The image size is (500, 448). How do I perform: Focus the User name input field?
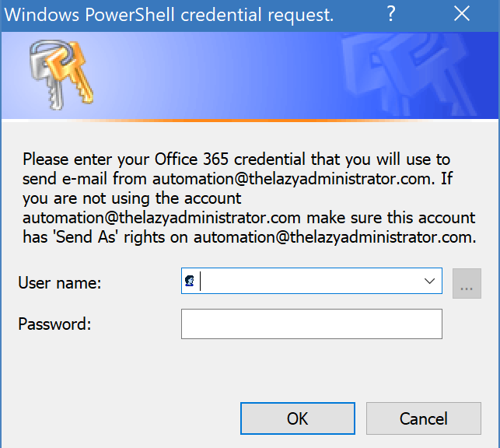(x=312, y=281)
